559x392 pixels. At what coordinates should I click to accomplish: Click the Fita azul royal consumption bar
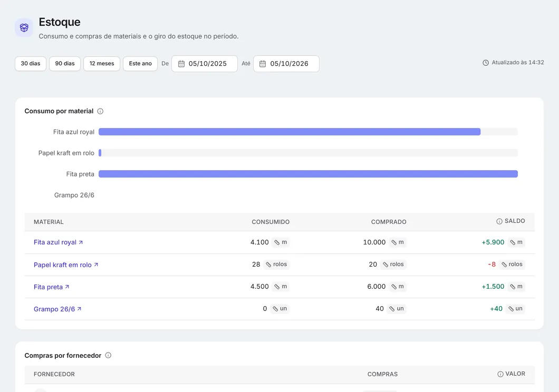coord(290,132)
